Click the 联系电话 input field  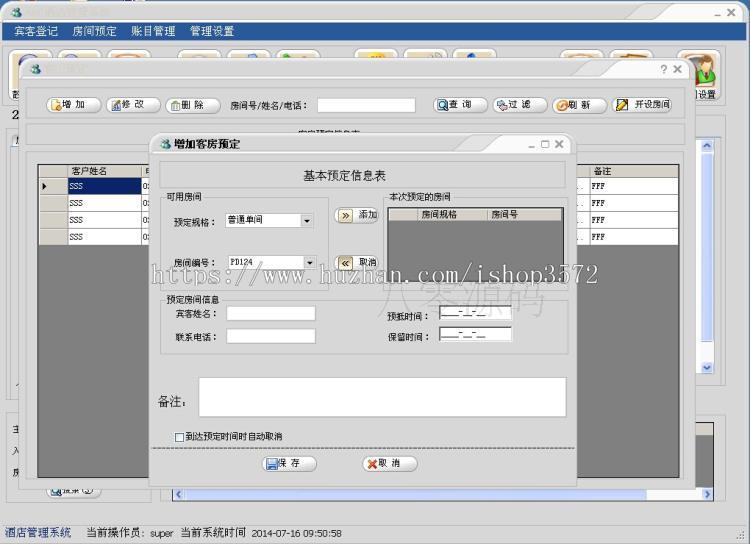click(x=271, y=336)
